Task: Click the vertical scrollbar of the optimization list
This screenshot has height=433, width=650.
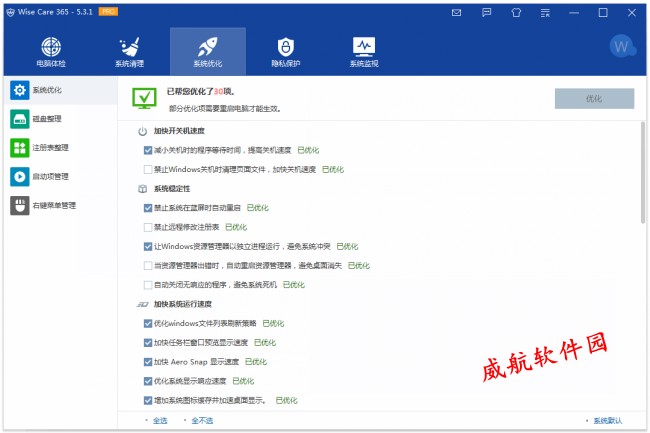Action: coord(643,173)
